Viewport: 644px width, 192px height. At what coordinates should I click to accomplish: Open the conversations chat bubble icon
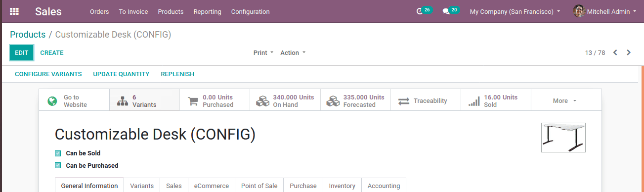pos(446,11)
